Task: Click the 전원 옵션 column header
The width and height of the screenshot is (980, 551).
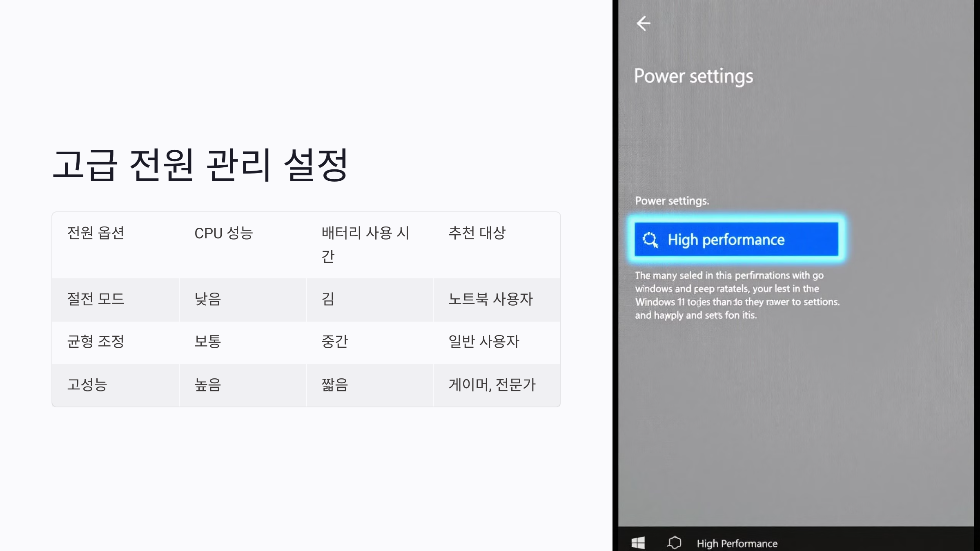Action: pyautogui.click(x=96, y=233)
